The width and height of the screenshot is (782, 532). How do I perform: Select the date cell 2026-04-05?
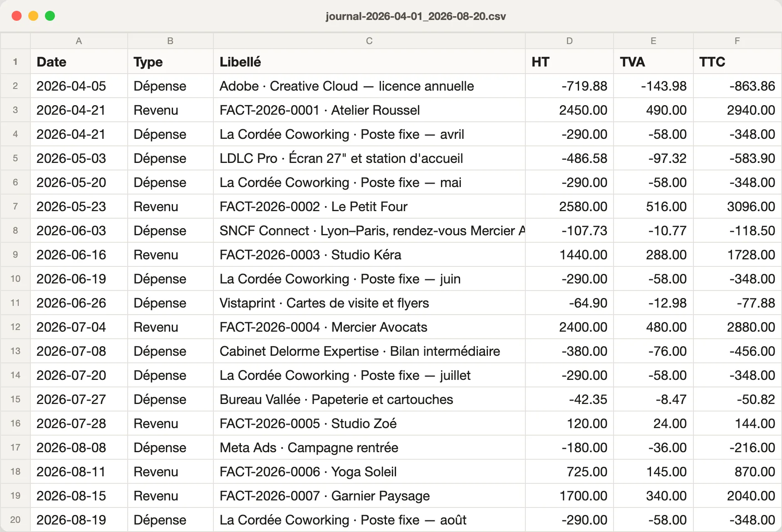pyautogui.click(x=79, y=86)
